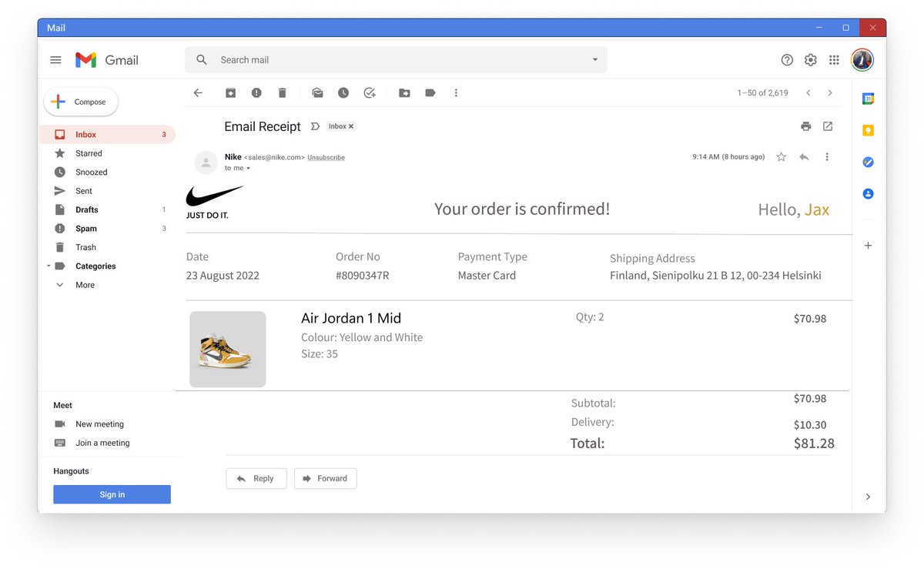Report this email as spam
This screenshot has height=569, width=924.
click(256, 92)
